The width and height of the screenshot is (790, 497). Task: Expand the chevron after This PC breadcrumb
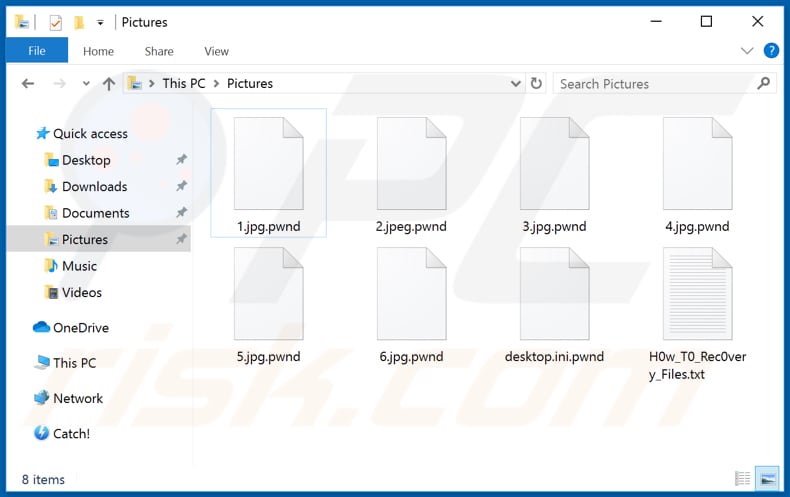coord(216,84)
